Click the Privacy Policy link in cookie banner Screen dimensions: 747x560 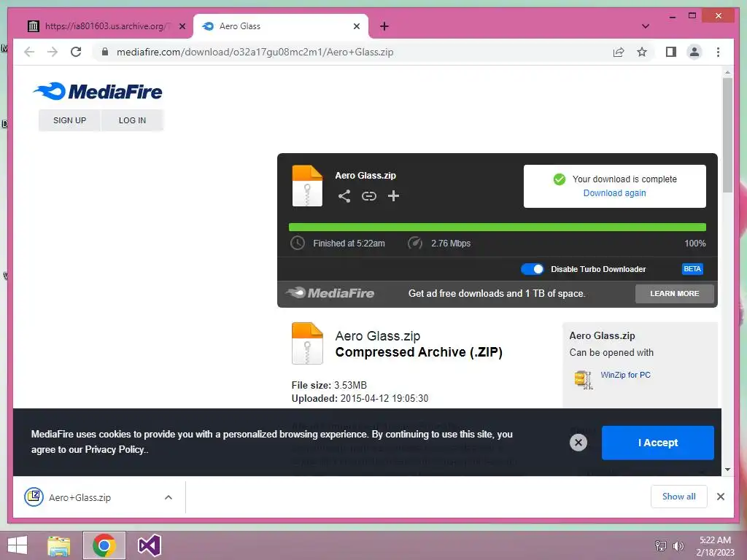click(x=115, y=449)
